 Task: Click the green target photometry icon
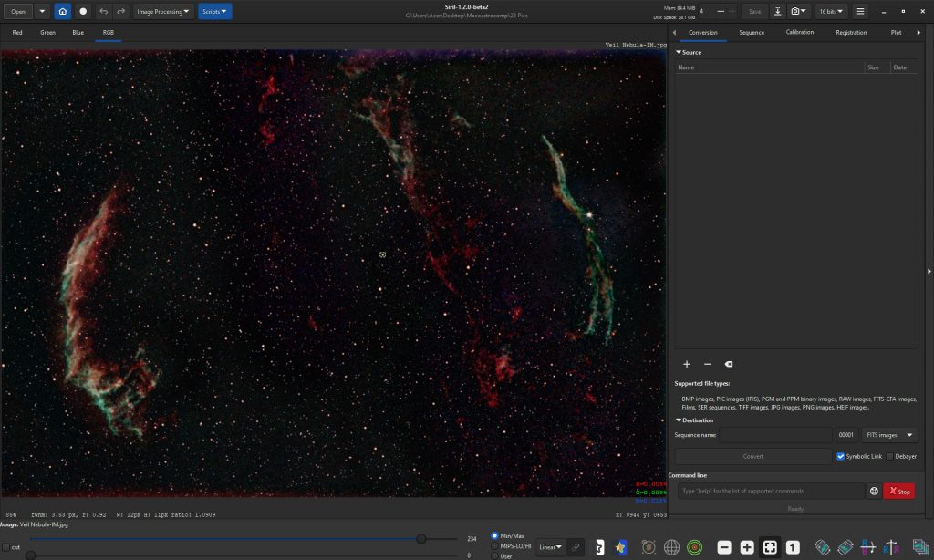pos(694,547)
